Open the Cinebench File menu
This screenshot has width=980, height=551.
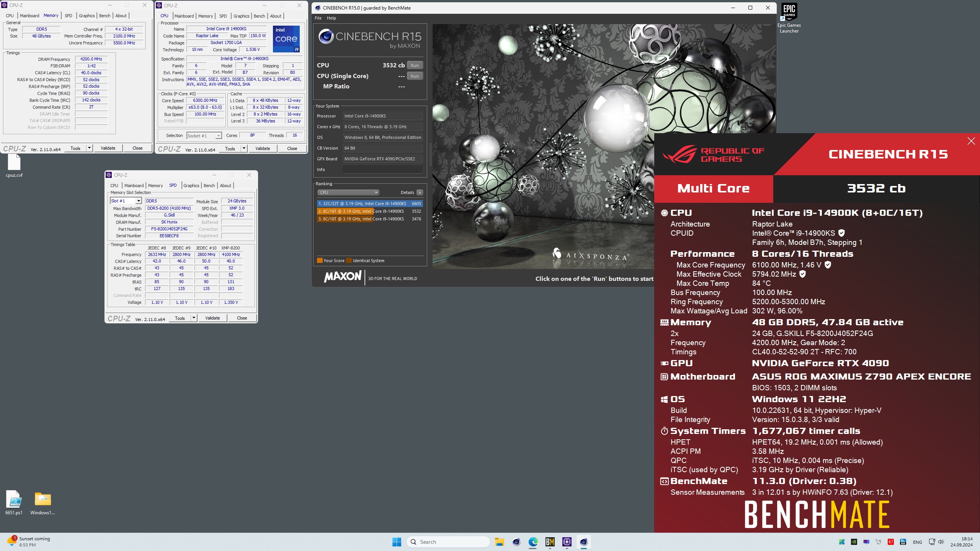318,18
